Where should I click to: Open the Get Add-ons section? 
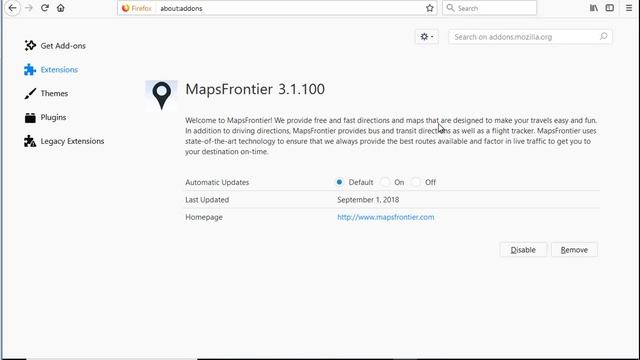pyautogui.click(x=63, y=46)
